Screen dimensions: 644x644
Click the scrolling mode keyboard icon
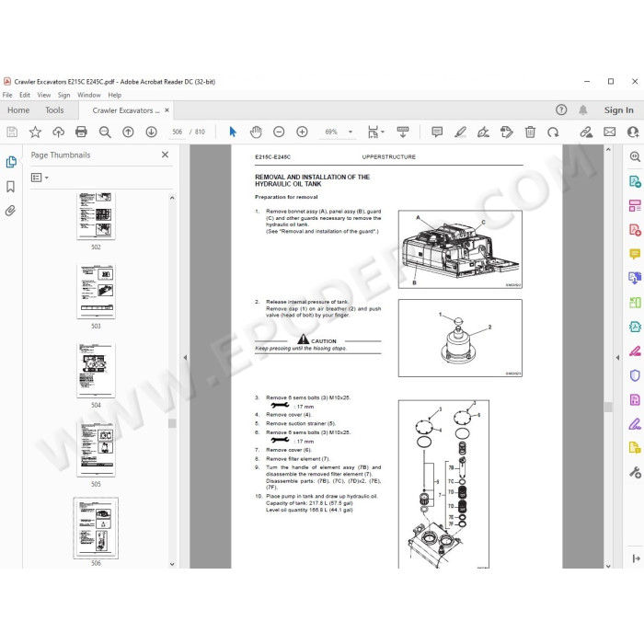[403, 132]
